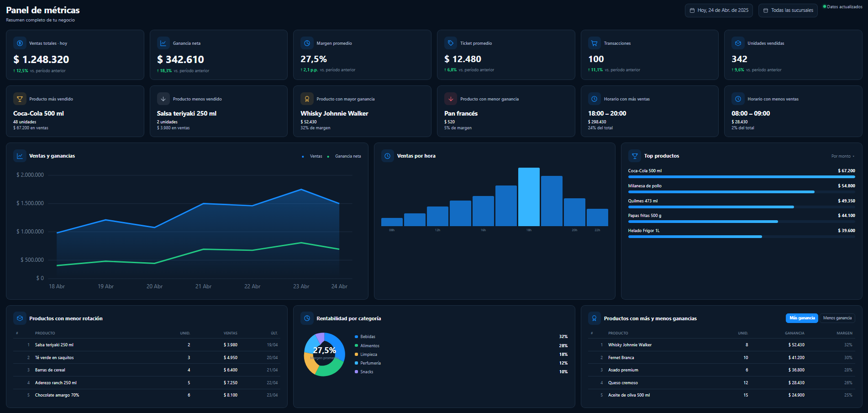Click the Ganancia neta chart icon
Viewport: 868px width, 413px height.
click(163, 43)
